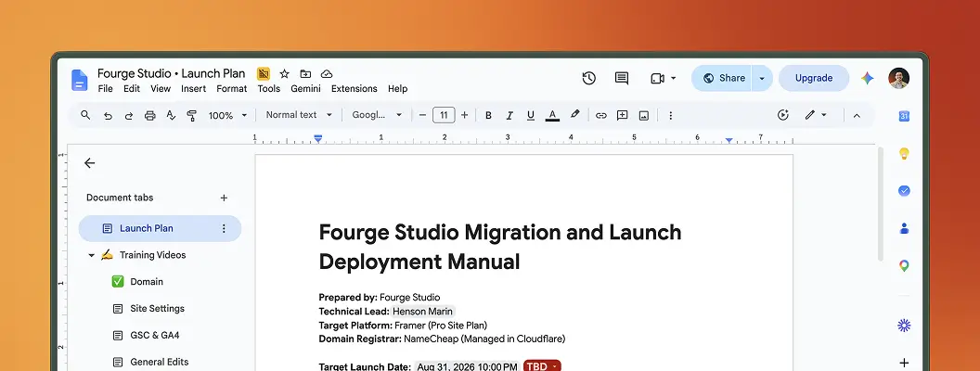
Task: Collapse the Training Videos tab group
Action: [91, 255]
